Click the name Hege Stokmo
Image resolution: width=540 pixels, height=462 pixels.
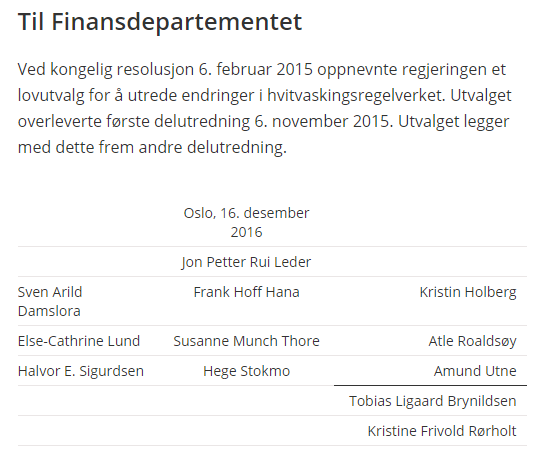(246, 371)
